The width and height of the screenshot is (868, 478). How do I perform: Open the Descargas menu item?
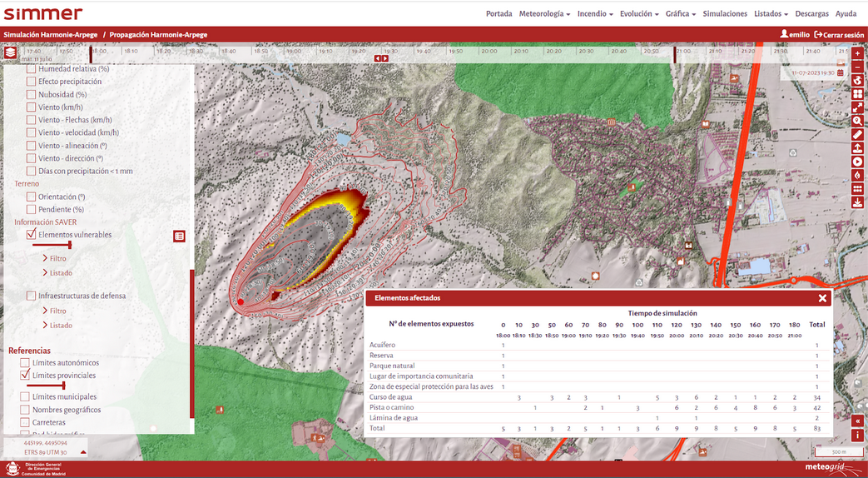812,14
